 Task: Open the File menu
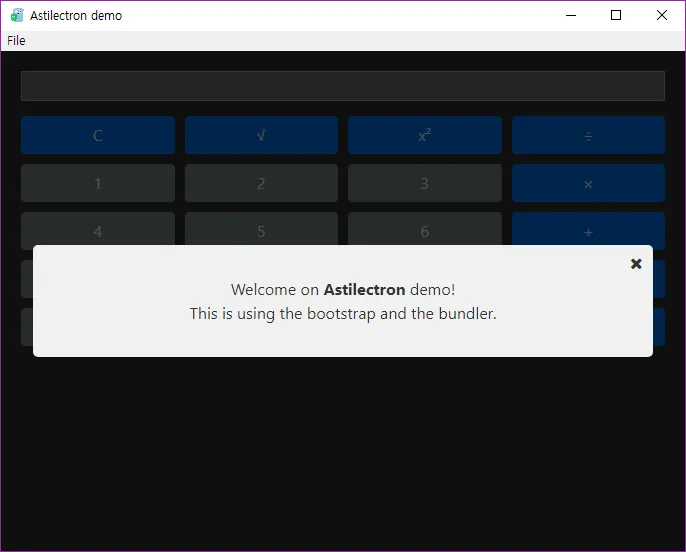pyautogui.click(x=16, y=41)
